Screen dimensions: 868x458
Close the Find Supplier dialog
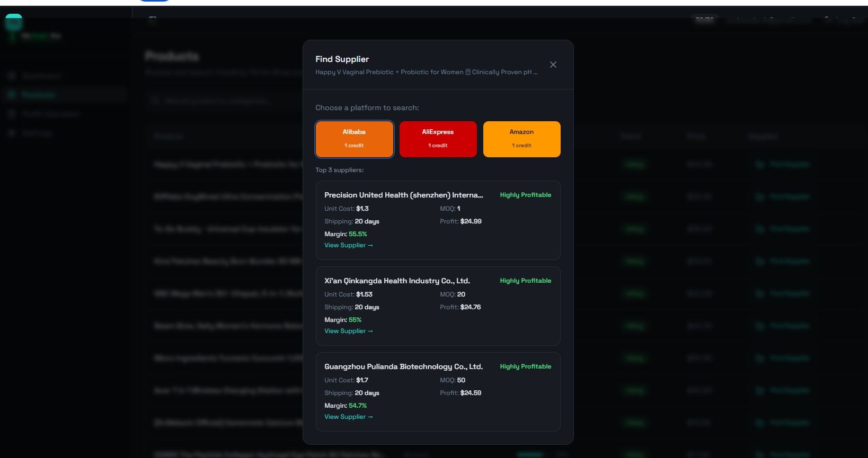[x=553, y=65]
